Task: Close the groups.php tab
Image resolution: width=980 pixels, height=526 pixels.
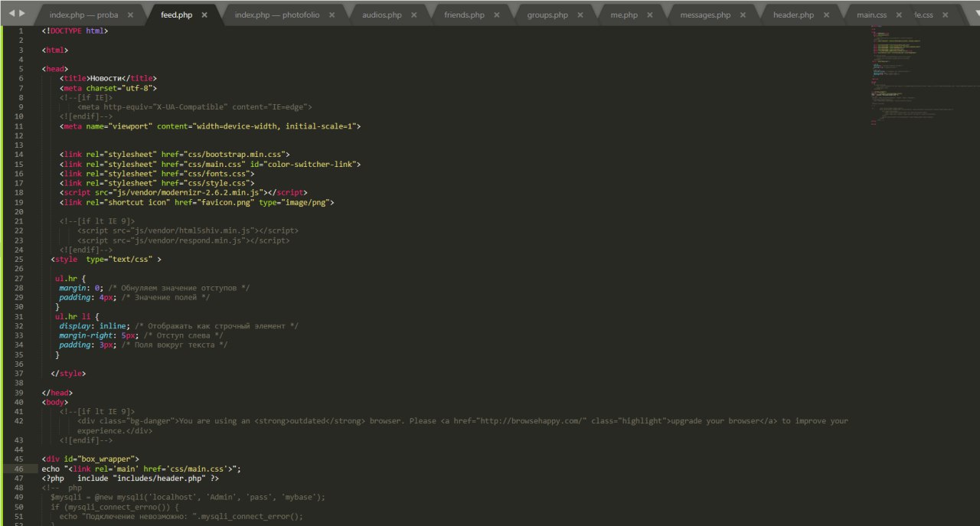Action: pyautogui.click(x=580, y=15)
